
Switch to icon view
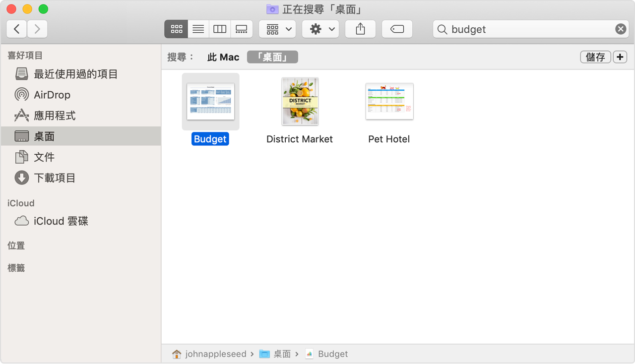pos(176,29)
